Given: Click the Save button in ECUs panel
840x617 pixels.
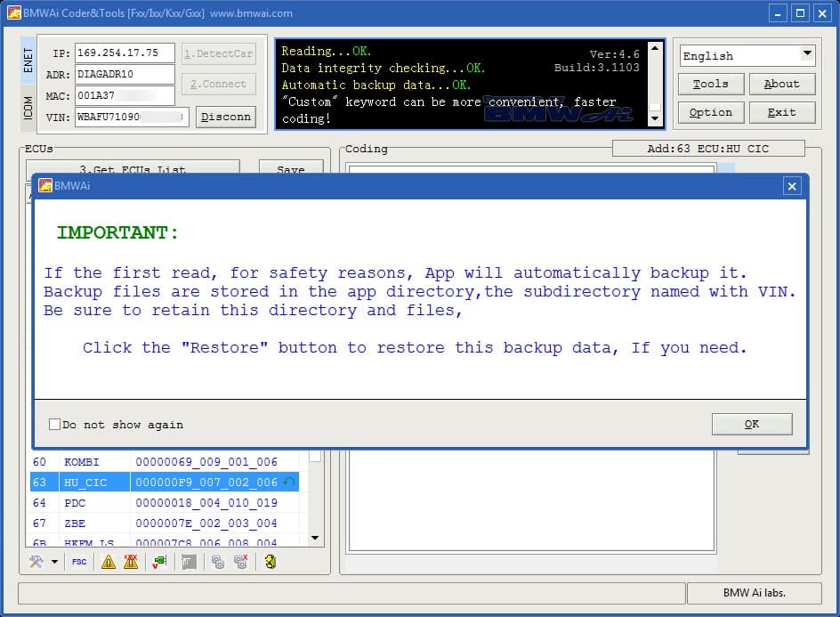Looking at the screenshot, I should pos(291,167).
